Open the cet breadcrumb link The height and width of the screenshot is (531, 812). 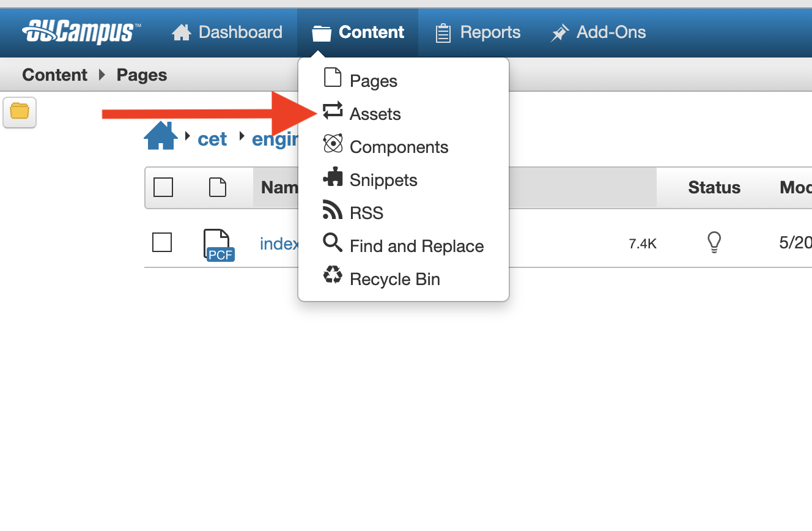(x=212, y=139)
